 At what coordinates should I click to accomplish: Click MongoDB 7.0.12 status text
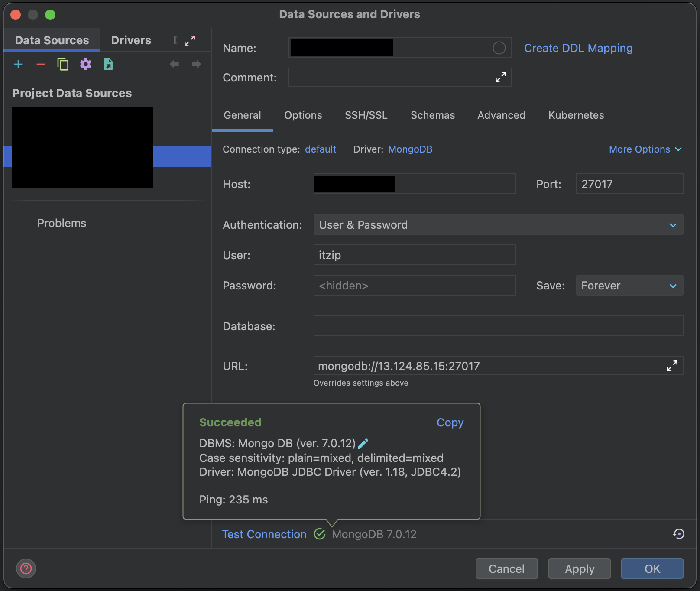tap(374, 534)
